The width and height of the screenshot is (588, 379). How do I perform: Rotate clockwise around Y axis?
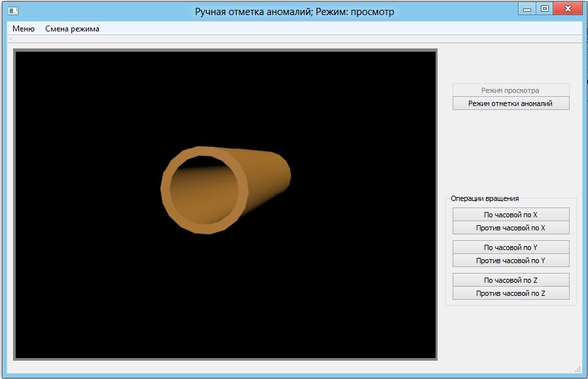point(511,247)
